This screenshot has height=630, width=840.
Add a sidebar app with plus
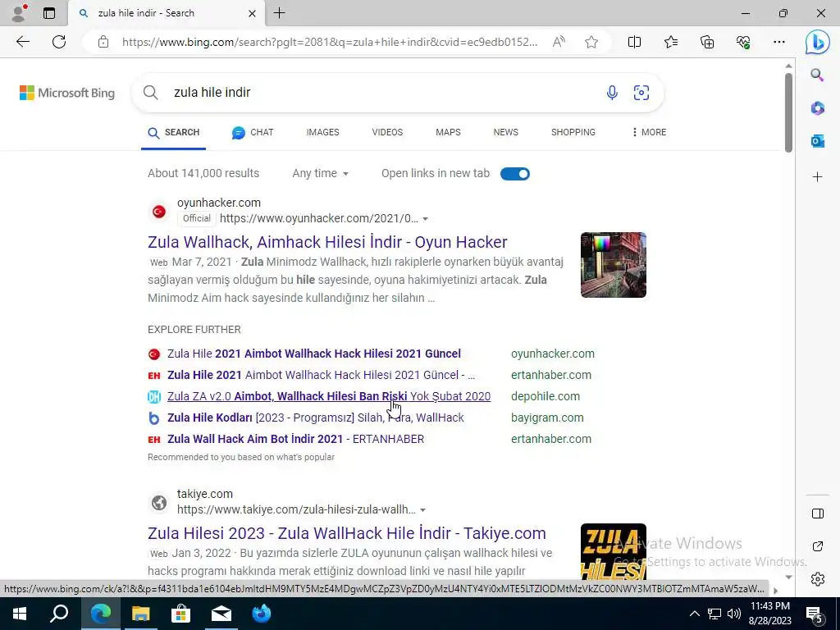[817, 177]
